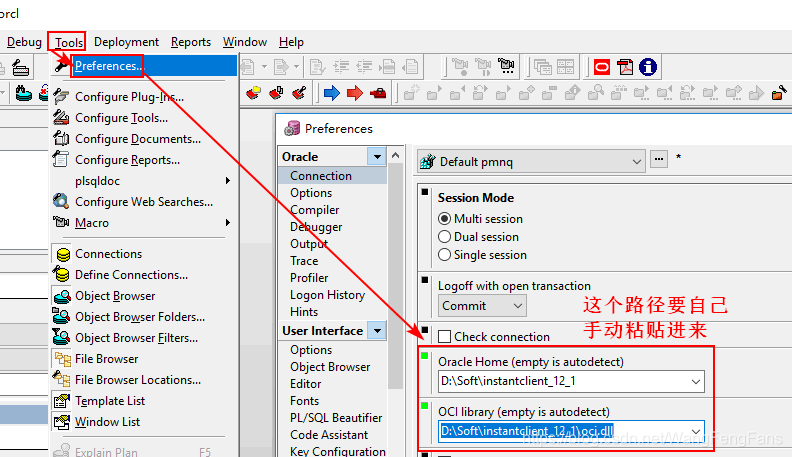Open the Reports menu
The image size is (792, 457).
190,42
